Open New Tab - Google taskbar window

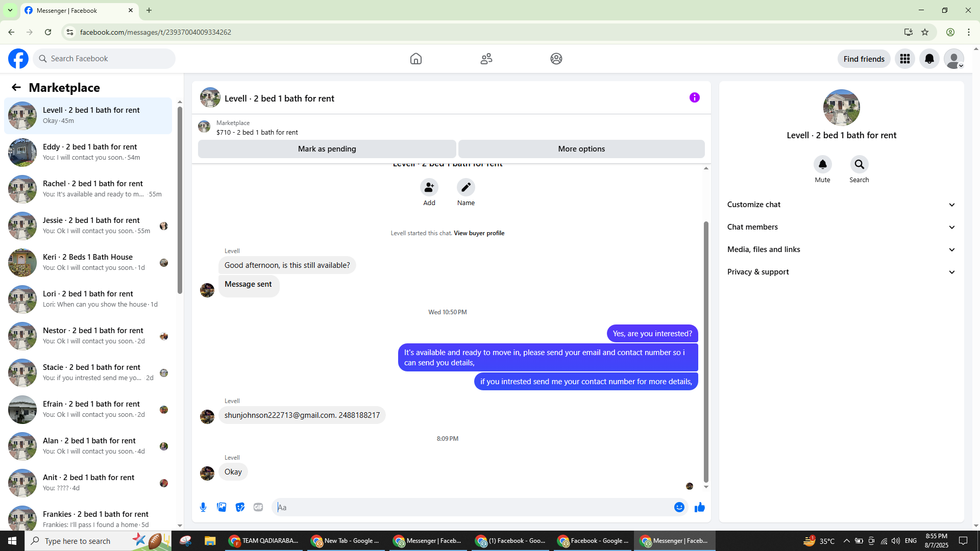click(x=346, y=541)
